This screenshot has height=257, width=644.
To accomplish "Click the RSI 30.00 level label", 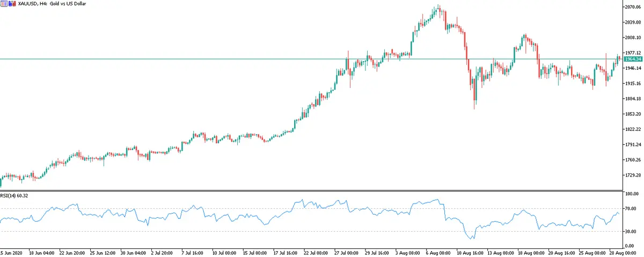I will click(631, 231).
